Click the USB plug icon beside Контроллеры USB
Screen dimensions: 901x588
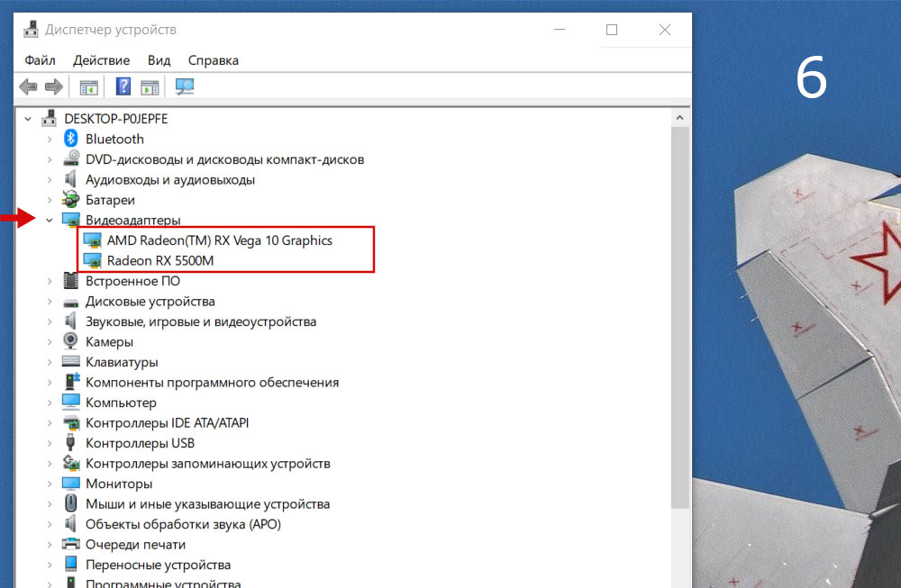[70, 443]
